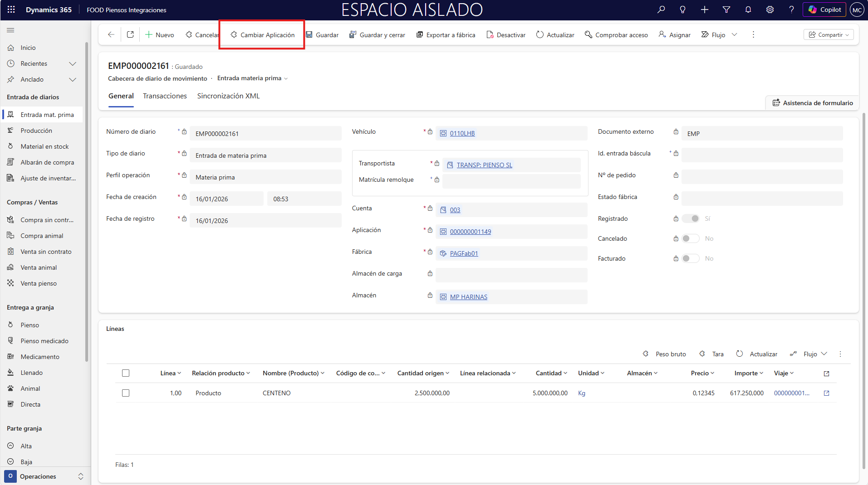
Task: Select Venta pienso in the sidebar
Action: [39, 283]
